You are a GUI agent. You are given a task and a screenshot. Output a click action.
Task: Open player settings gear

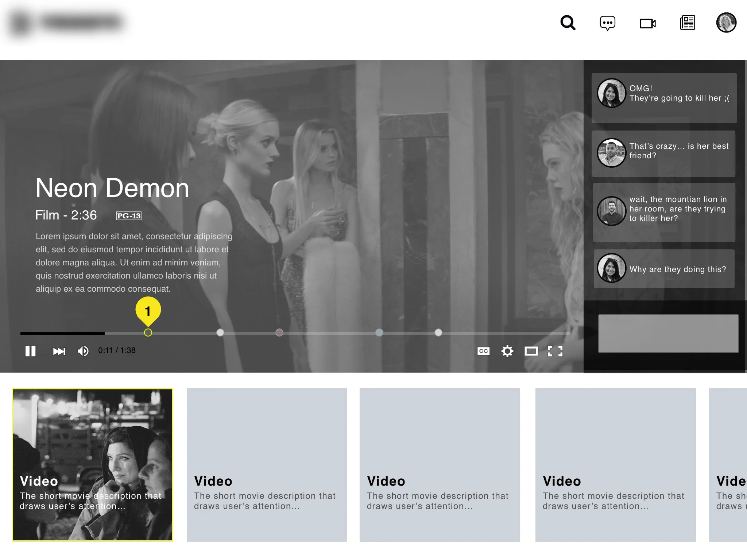pyautogui.click(x=507, y=351)
